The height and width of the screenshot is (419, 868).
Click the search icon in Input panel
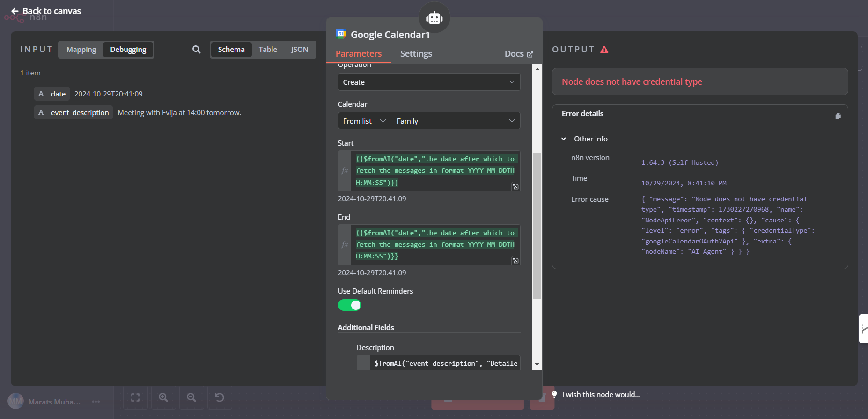196,50
